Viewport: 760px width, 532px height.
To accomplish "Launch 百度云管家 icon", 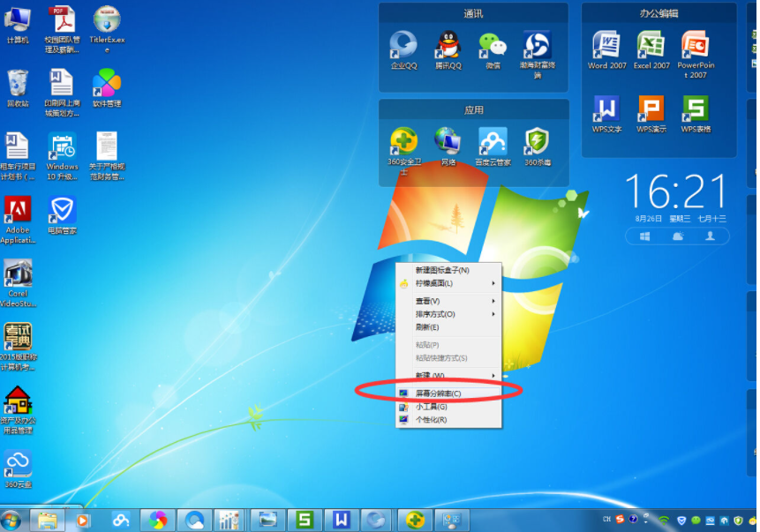I will pos(493,146).
